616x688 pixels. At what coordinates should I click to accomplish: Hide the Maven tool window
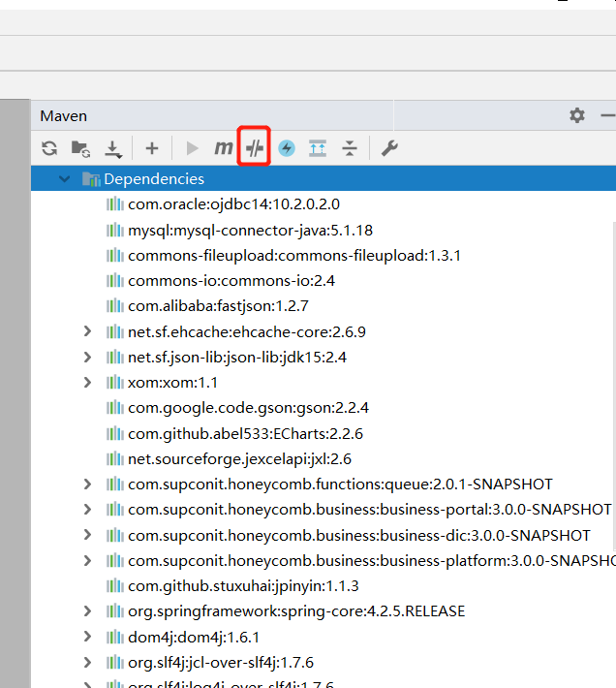608,115
